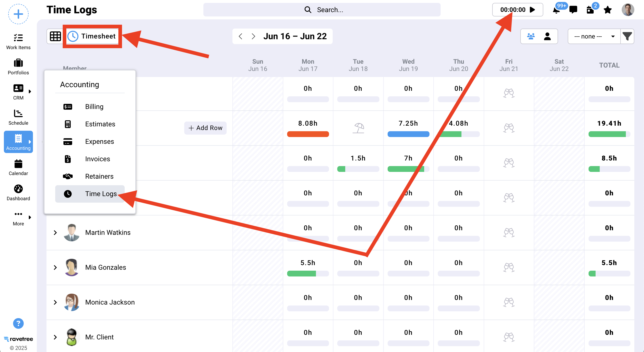
Task: Open the chat messages icon
Action: pos(573,10)
